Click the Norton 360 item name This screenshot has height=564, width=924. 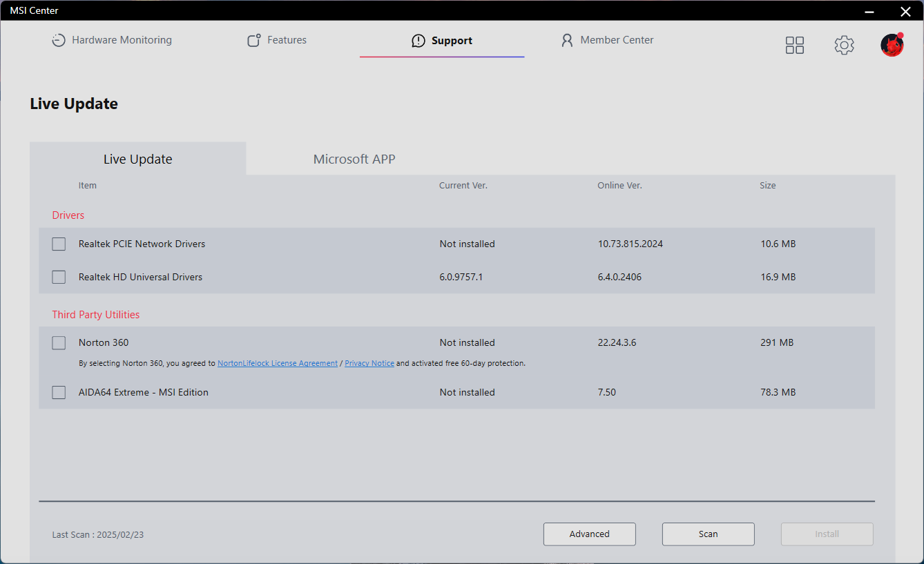[104, 342]
